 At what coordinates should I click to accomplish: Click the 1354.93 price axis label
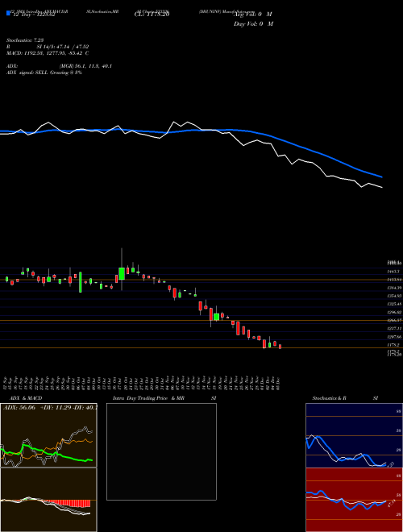coord(394,296)
